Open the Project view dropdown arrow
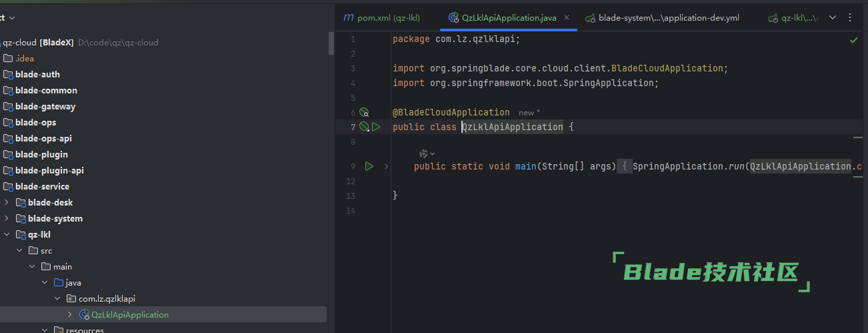Screen dimensions: 868x333 pos(13,18)
